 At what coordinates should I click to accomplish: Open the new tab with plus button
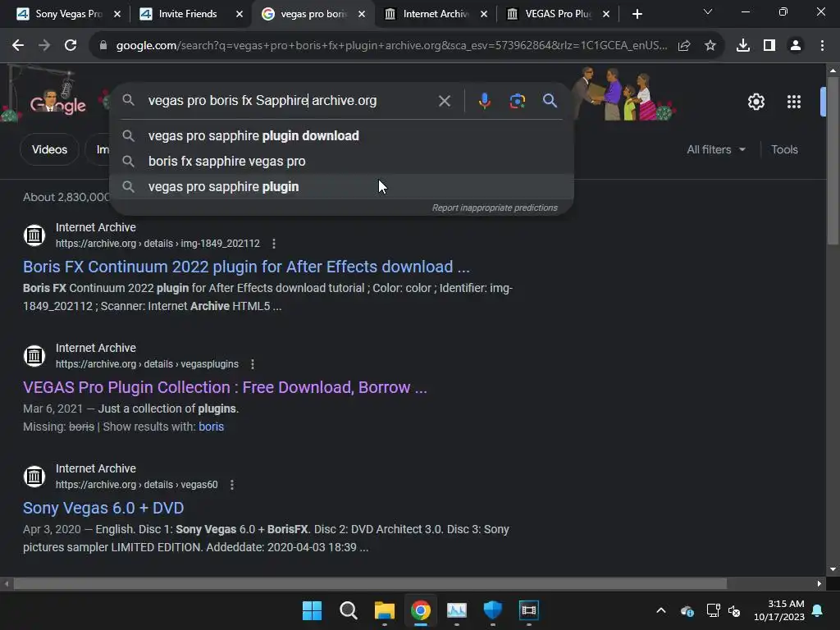tap(637, 14)
